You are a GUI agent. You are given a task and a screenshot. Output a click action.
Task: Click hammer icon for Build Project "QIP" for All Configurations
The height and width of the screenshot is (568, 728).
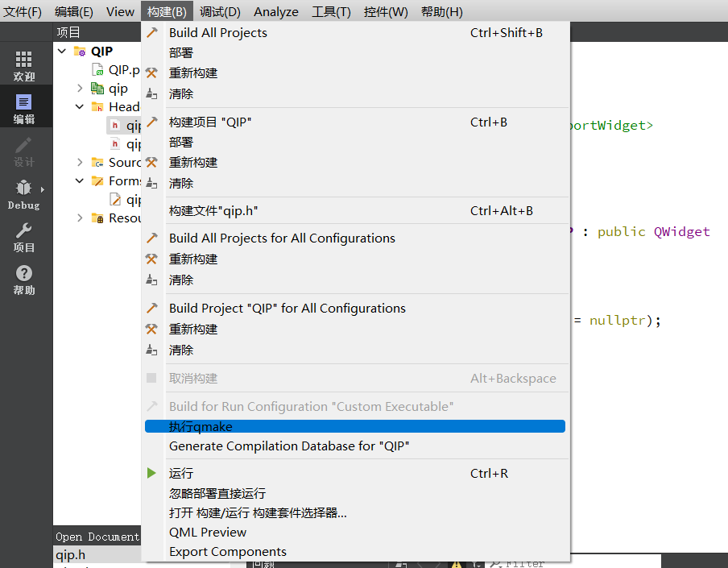(152, 308)
